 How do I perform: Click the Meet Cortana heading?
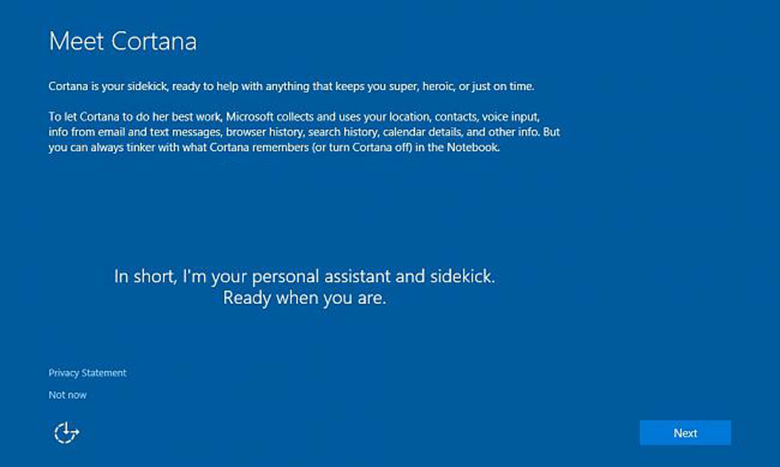click(x=122, y=42)
